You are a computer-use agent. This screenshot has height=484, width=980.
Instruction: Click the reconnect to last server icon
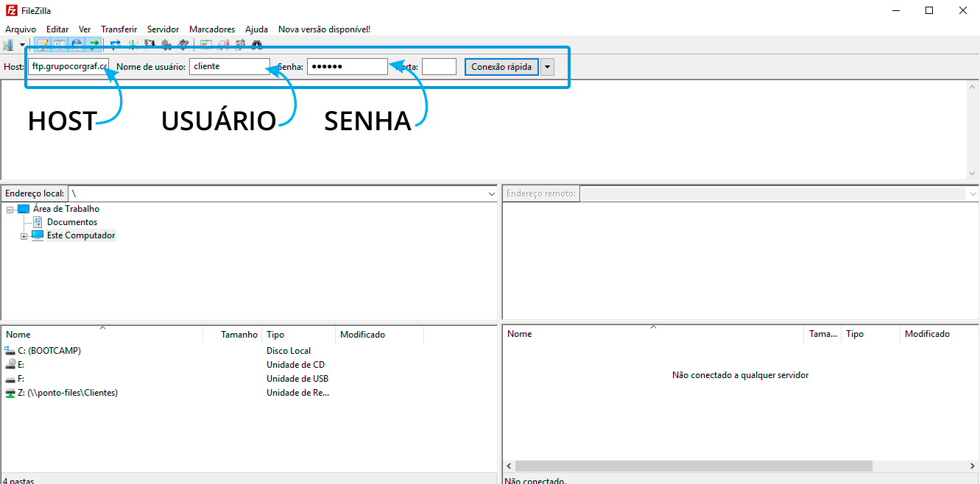coord(183,44)
